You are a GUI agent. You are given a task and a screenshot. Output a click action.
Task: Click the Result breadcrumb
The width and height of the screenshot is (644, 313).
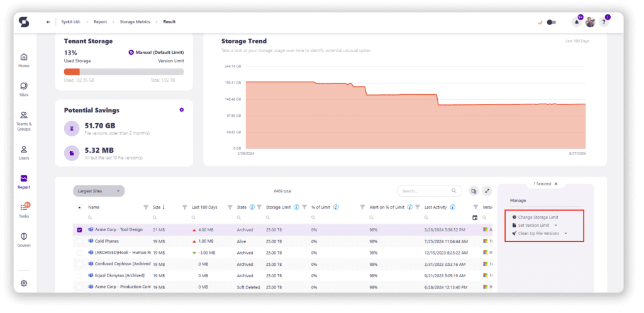pyautogui.click(x=169, y=22)
